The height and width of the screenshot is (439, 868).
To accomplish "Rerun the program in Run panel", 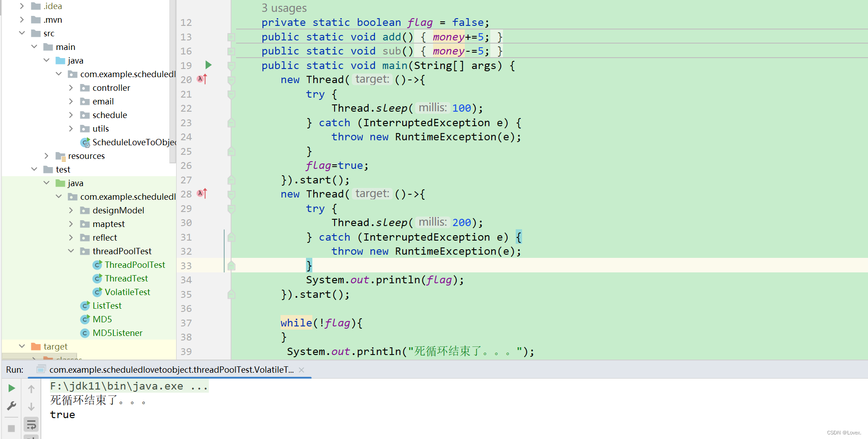I will coord(12,388).
